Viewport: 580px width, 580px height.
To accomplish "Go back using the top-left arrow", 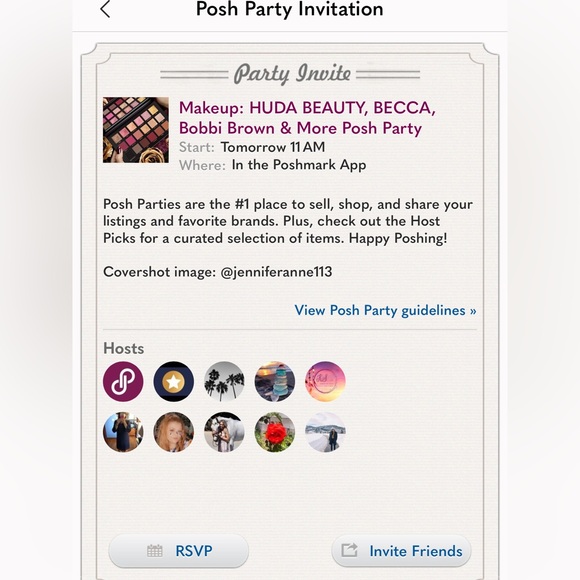I will pos(105,9).
